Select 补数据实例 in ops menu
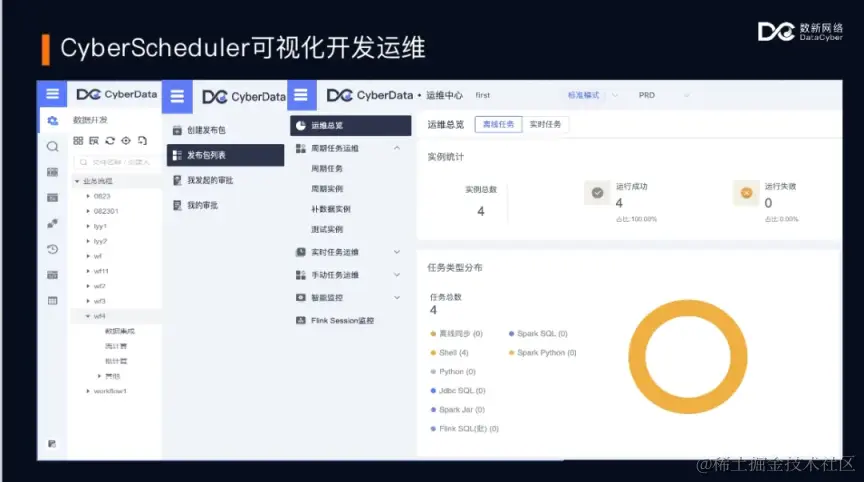The width and height of the screenshot is (864, 482). [x=331, y=209]
